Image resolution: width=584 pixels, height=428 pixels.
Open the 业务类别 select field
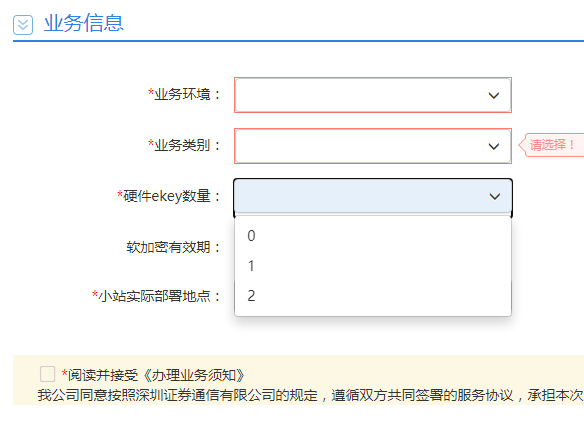(x=373, y=146)
